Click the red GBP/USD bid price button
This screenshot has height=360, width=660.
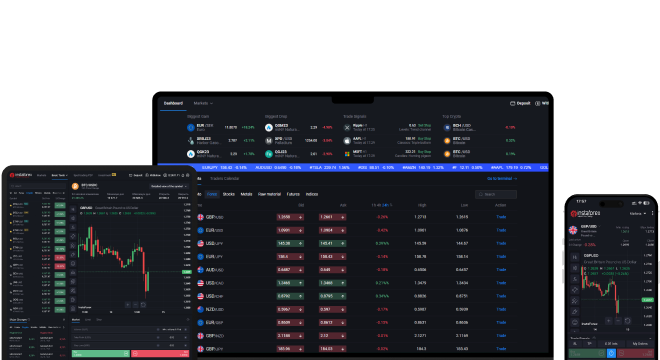[x=290, y=217]
